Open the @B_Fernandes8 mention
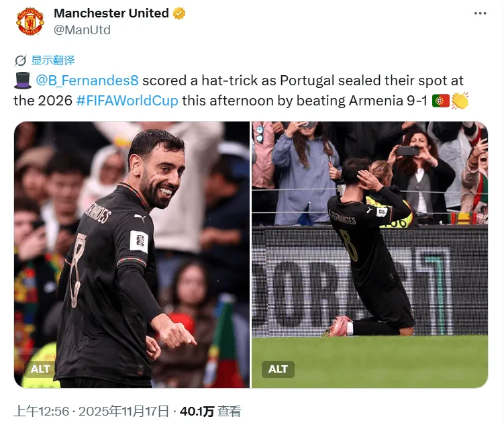This screenshot has width=504, height=425. 87,81
